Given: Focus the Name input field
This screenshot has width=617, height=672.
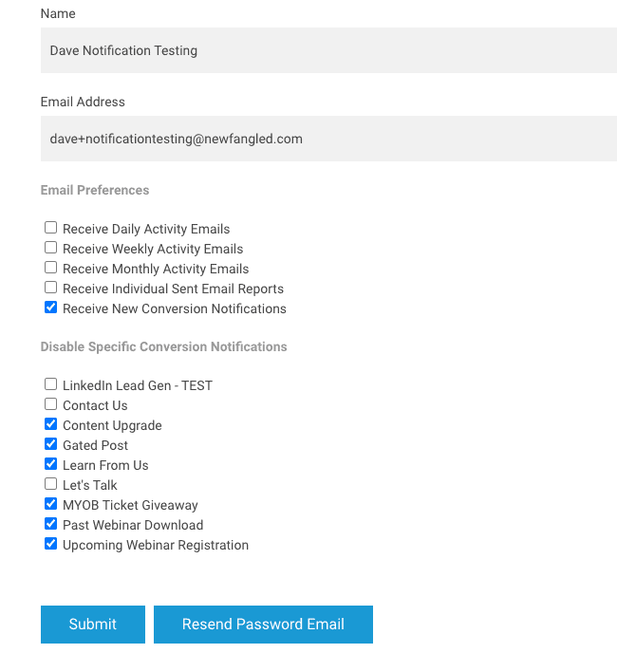Looking at the screenshot, I should (x=328, y=50).
